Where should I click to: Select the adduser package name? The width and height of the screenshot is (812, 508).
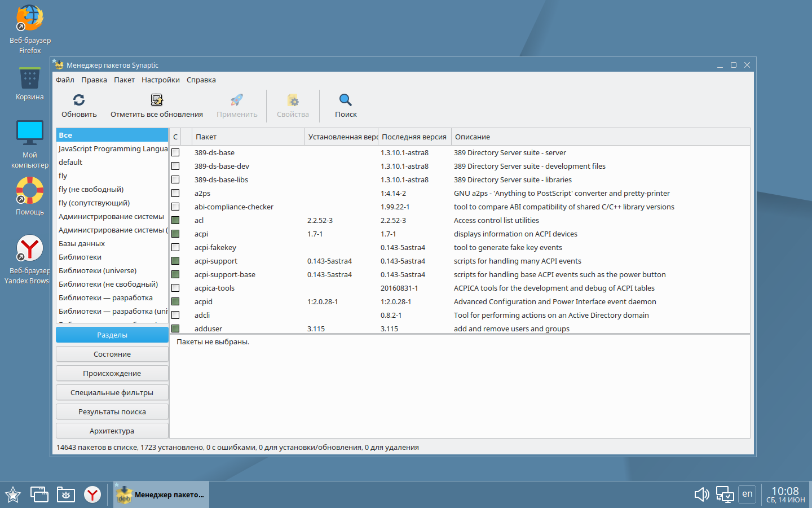coord(208,329)
